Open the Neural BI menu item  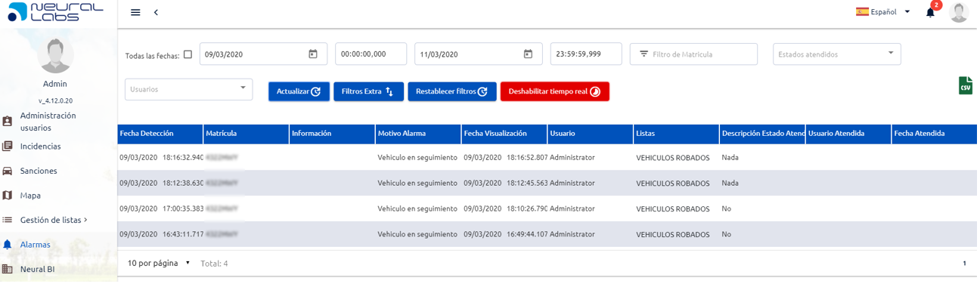click(38, 269)
